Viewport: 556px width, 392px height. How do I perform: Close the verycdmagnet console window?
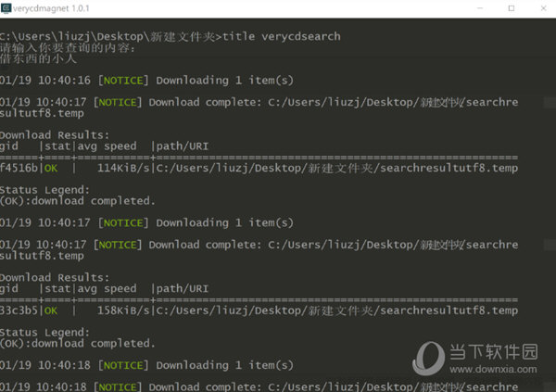click(543, 8)
